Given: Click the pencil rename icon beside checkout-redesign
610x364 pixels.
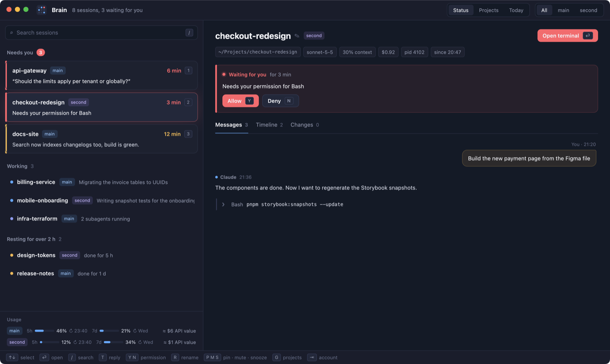Looking at the screenshot, I should coord(297,36).
